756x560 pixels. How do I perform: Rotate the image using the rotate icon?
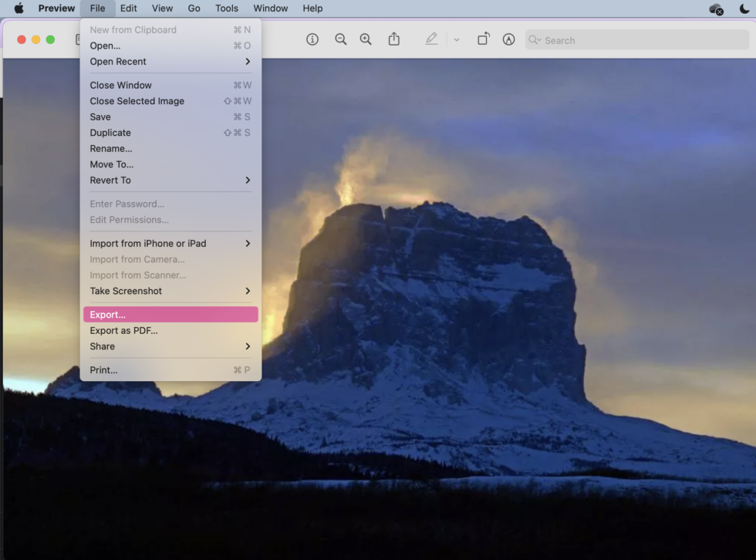tap(484, 39)
